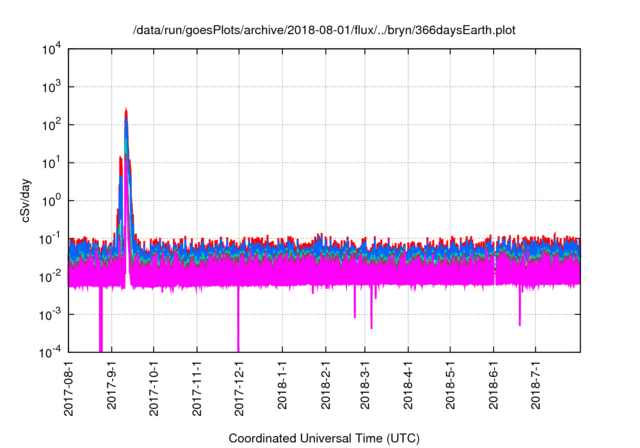
Task: Click the late-August 2017 magenta dropout
Action: click(101, 319)
